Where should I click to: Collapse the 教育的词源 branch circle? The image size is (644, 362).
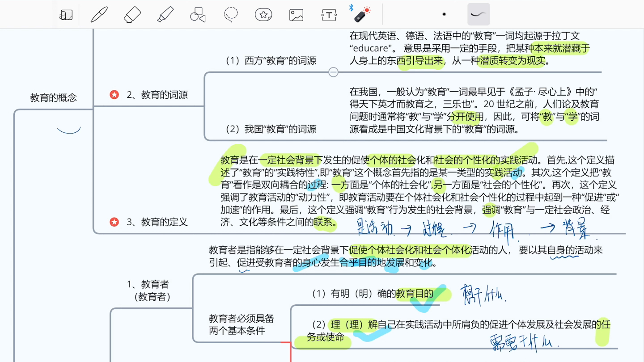333,72
